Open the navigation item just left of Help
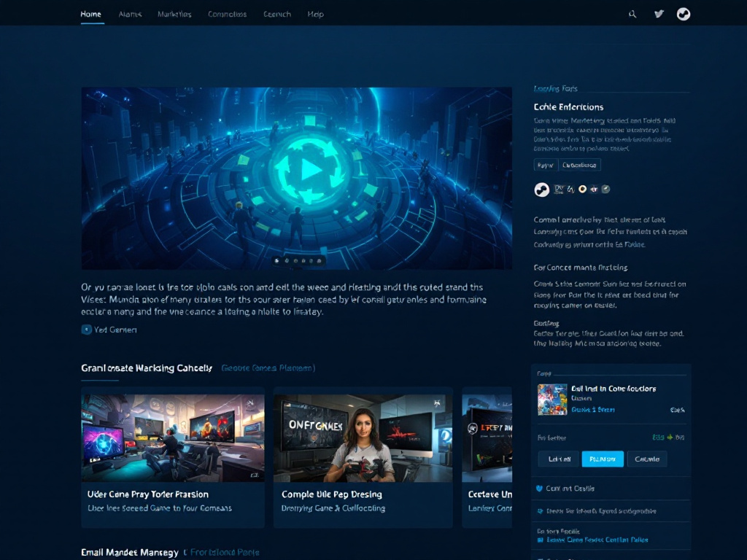Screen dimensions: 747x560 277,15
